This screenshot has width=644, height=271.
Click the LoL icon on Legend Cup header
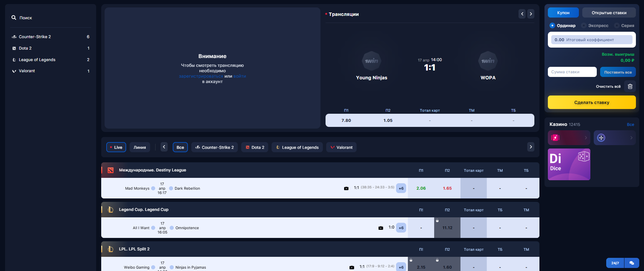tap(111, 210)
